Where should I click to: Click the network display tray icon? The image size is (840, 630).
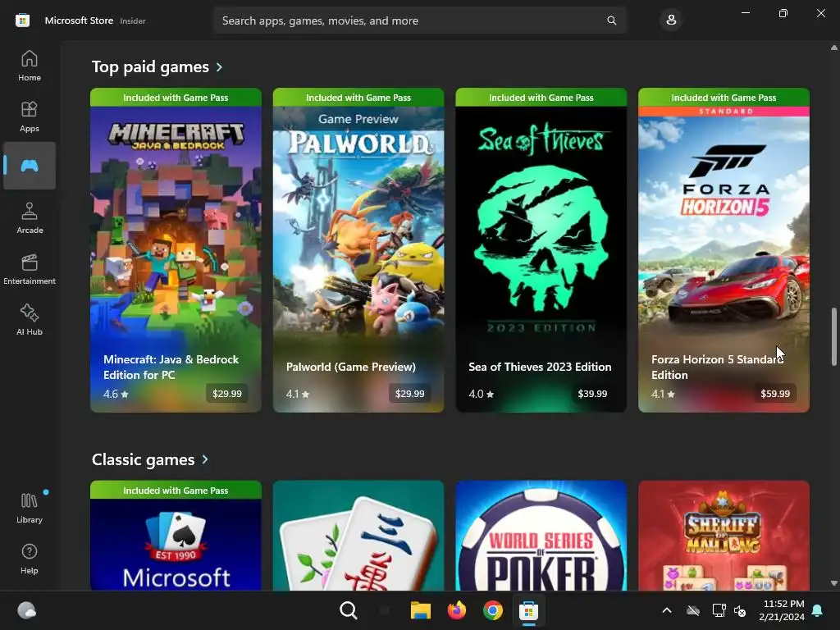(x=719, y=610)
